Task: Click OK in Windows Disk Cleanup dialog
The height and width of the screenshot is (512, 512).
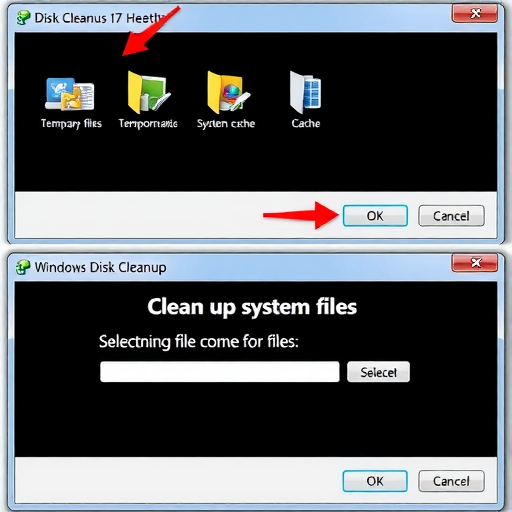Action: (375, 481)
